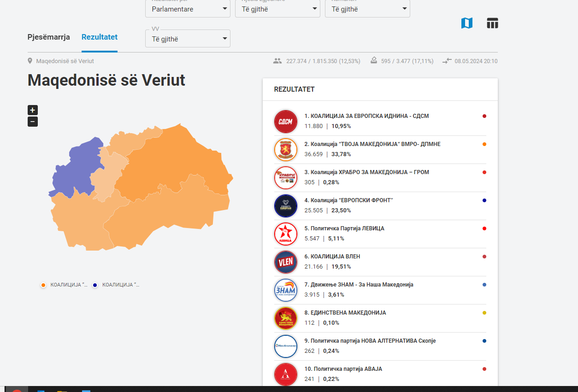The image size is (578, 392).
Task: Click the ЕВРОПСКИ ФРОНТ coalition logo
Action: [286, 206]
